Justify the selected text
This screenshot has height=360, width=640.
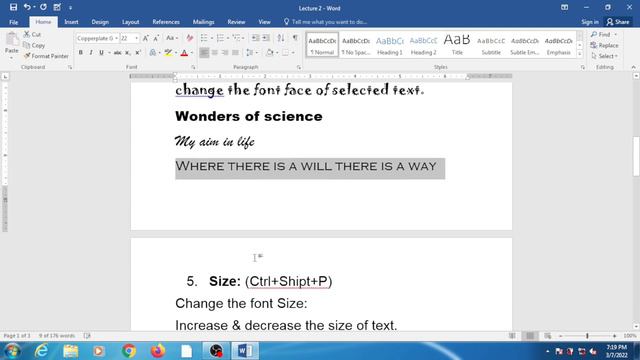[235, 53]
